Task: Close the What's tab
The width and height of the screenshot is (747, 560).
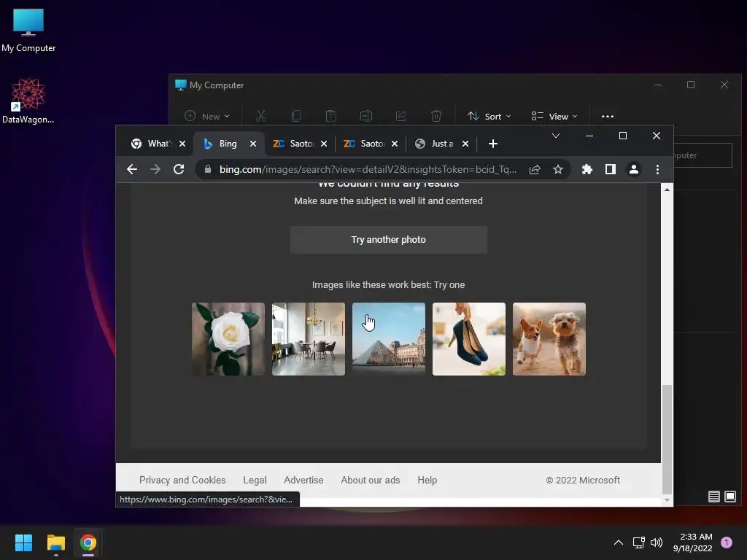Action: (182, 144)
